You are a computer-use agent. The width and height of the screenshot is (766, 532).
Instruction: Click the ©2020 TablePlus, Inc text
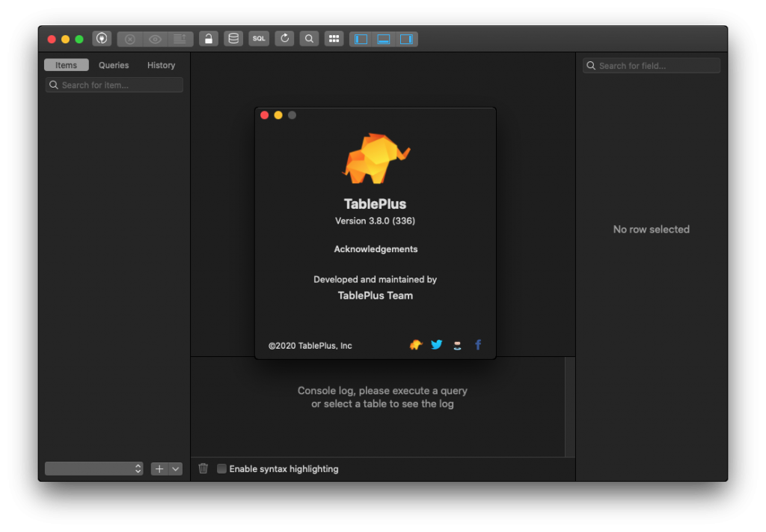pos(310,346)
